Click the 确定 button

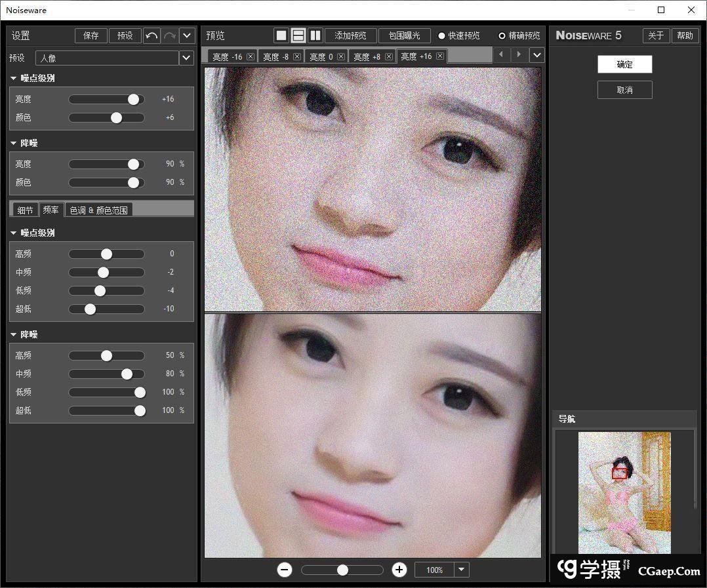click(624, 64)
